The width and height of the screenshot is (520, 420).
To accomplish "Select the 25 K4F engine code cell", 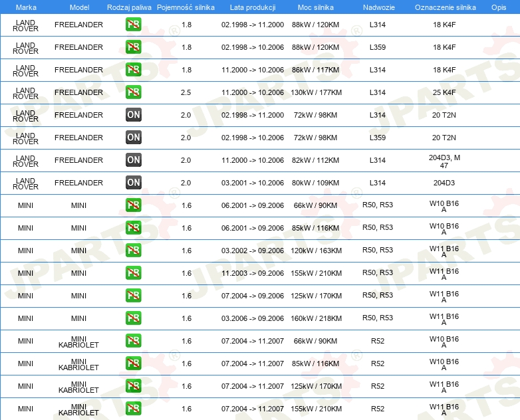I will pos(444,92).
